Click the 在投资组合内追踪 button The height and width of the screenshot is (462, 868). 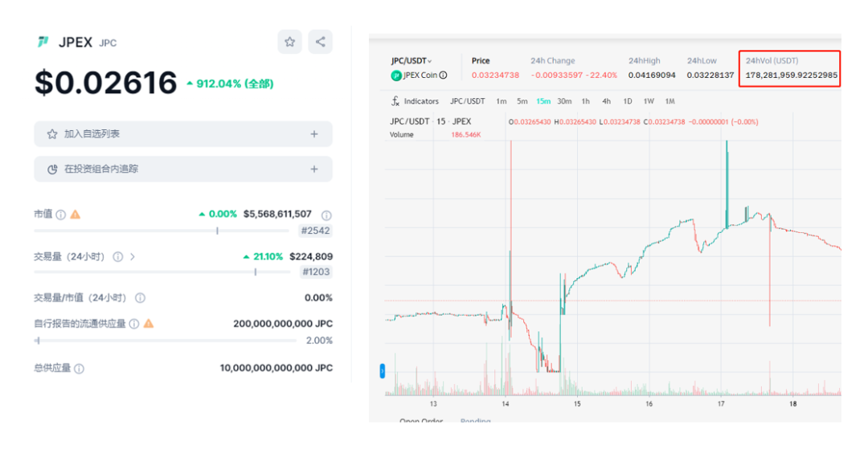point(182,170)
